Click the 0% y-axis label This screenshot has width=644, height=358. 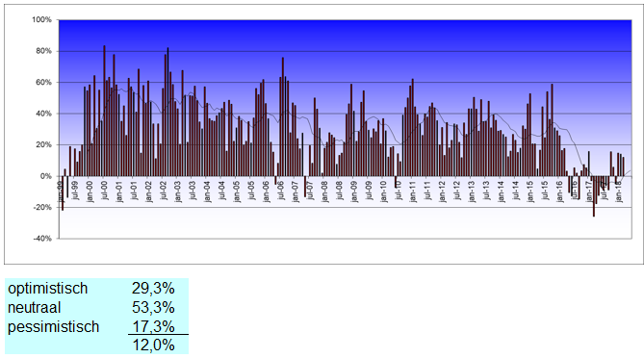click(45, 176)
